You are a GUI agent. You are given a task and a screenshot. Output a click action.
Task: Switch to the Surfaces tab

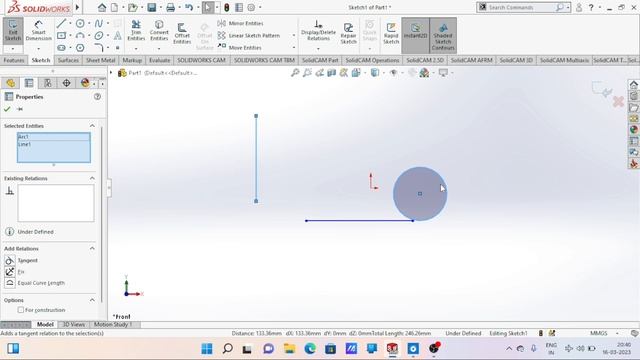[68, 60]
